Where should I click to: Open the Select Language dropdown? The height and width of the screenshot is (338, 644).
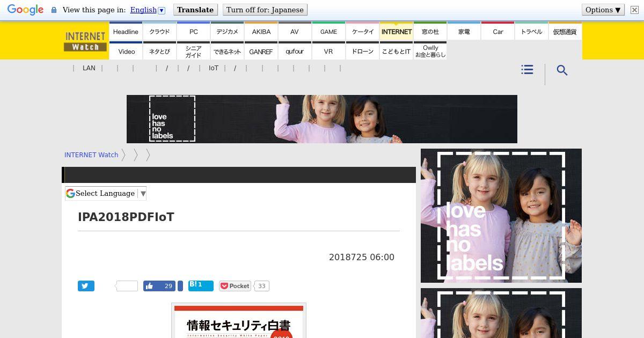[x=106, y=193]
